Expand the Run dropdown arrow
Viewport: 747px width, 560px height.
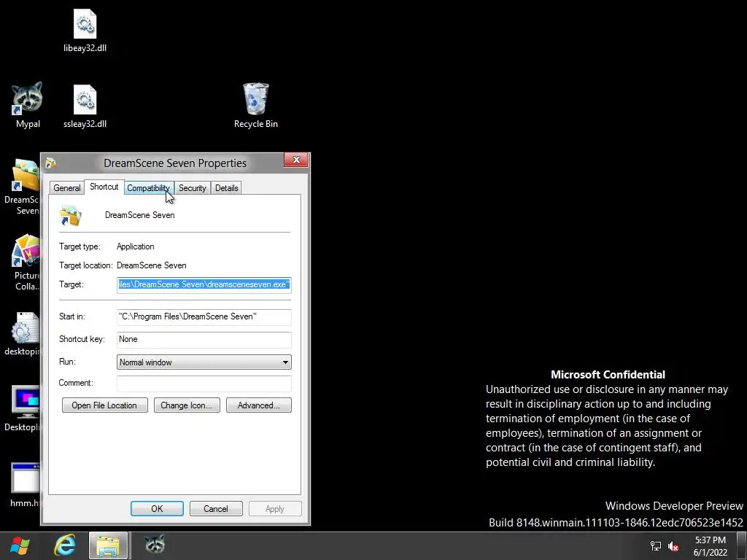pyautogui.click(x=285, y=362)
